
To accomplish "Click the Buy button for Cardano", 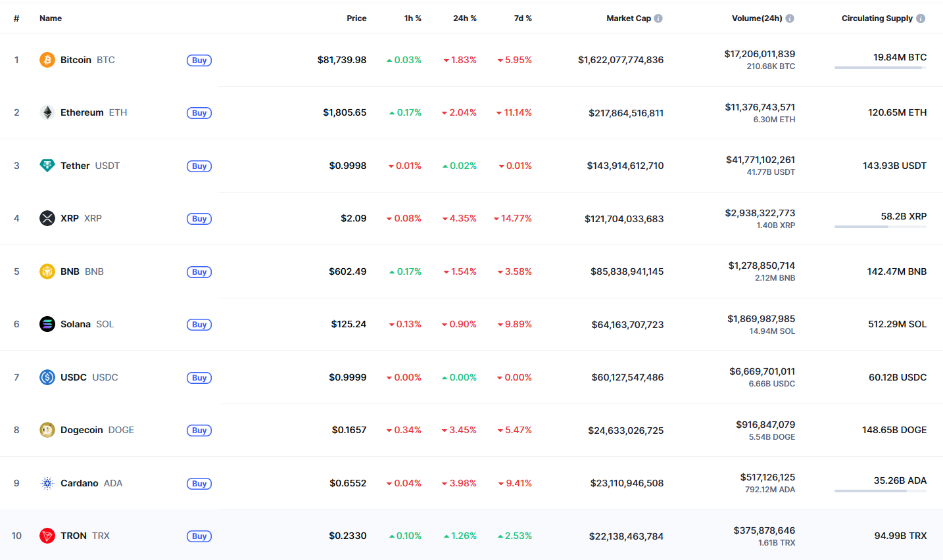I will pos(199,484).
